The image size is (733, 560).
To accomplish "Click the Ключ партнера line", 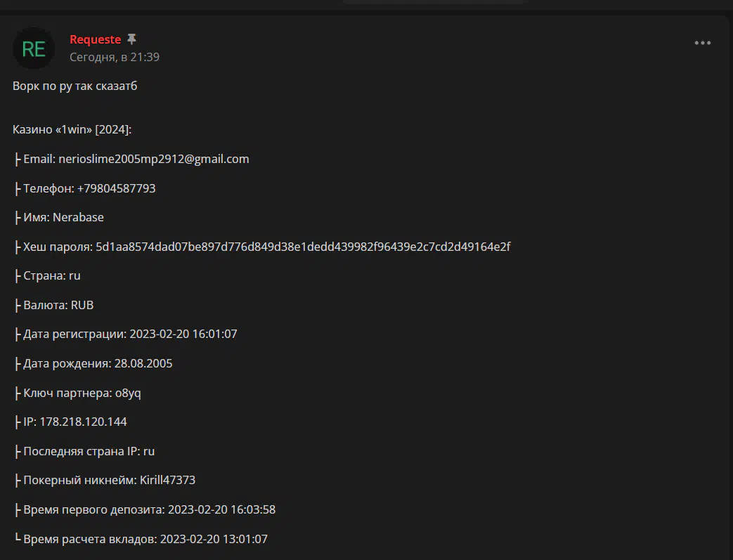I will click(77, 393).
